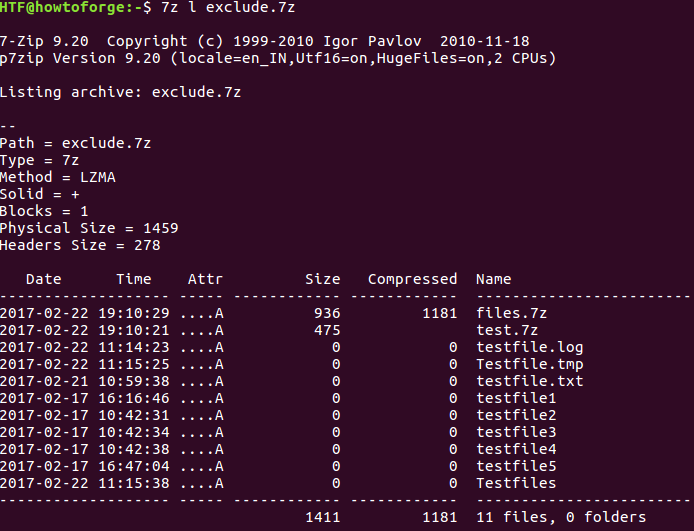
Task: Click the Date column header
Action: (44, 279)
